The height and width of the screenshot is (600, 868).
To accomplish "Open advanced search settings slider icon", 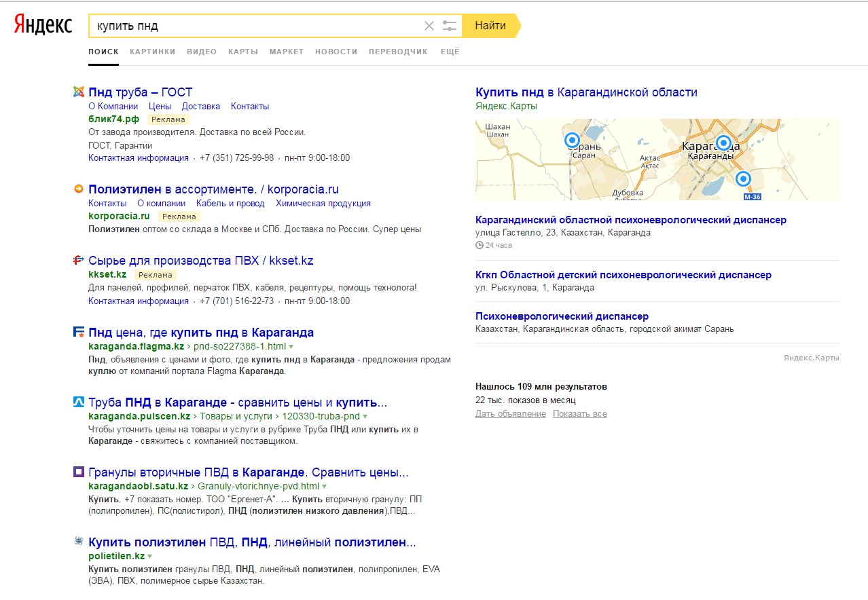I will coord(449,26).
